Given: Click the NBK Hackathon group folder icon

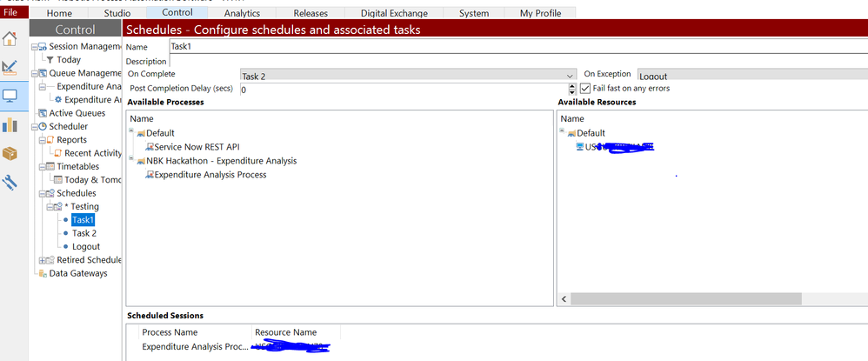Looking at the screenshot, I should pos(141,161).
